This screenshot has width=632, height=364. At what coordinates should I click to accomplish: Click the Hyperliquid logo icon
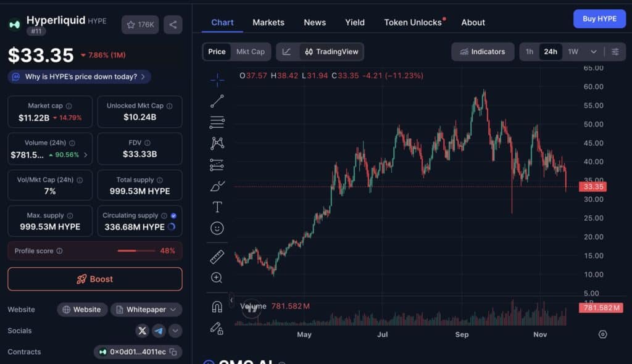click(15, 25)
